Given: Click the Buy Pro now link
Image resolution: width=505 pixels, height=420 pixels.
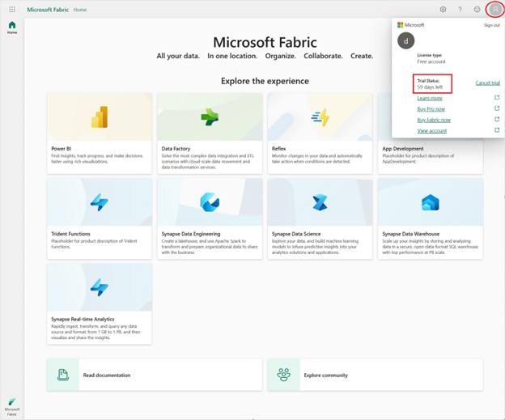Looking at the screenshot, I should [431, 109].
